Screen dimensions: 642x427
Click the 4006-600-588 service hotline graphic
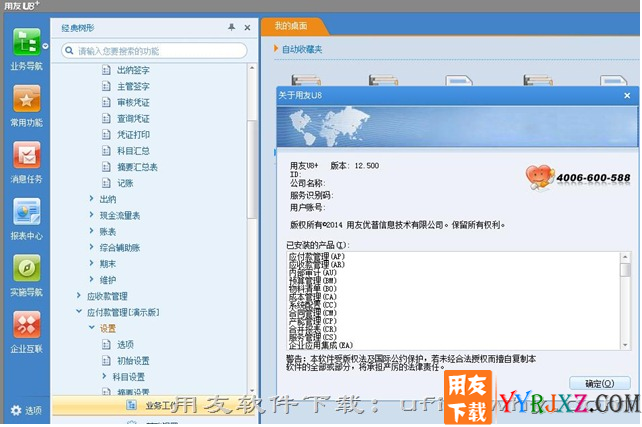coord(578,177)
